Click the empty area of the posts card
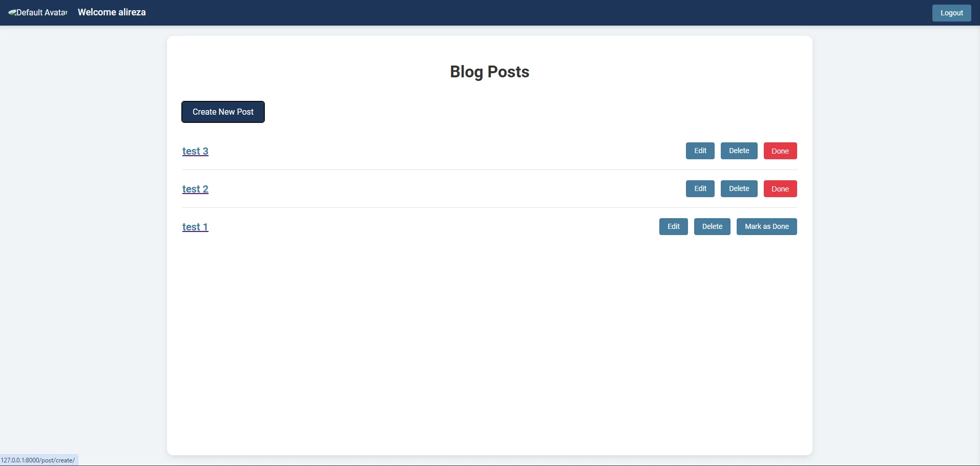 click(489, 343)
